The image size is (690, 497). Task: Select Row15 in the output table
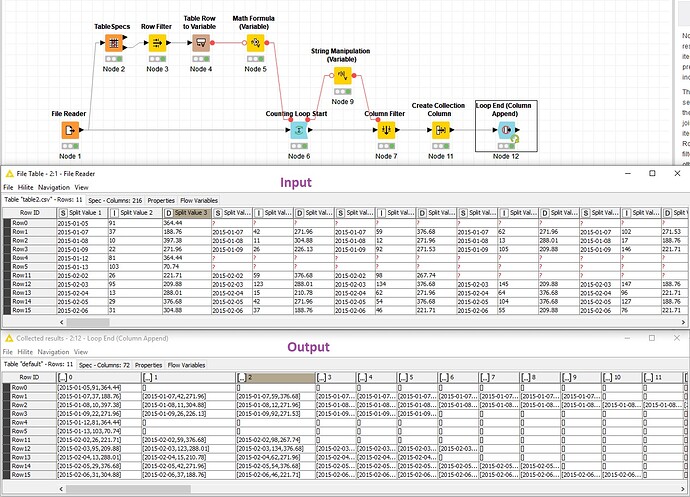click(x=29, y=475)
